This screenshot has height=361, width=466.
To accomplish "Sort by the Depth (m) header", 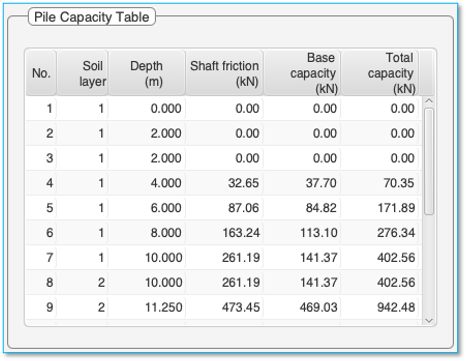I will click(147, 73).
